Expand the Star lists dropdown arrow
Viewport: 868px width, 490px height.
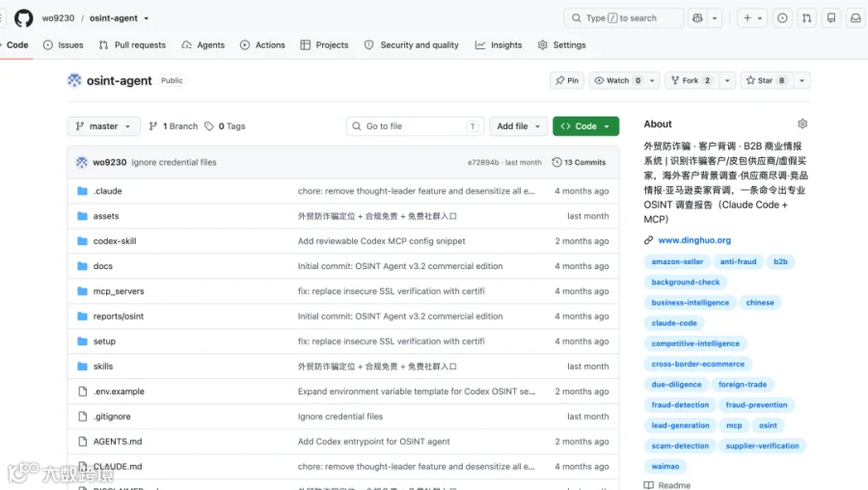coord(801,80)
